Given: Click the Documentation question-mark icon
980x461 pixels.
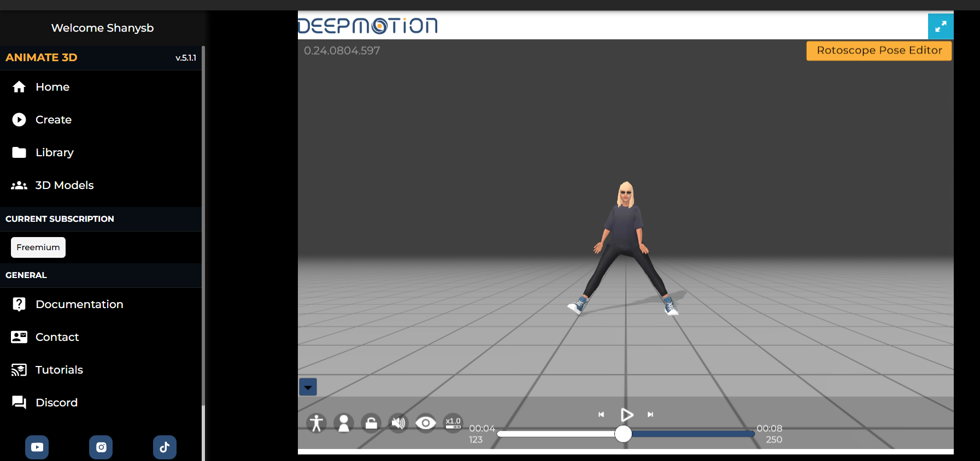Looking at the screenshot, I should tap(19, 304).
